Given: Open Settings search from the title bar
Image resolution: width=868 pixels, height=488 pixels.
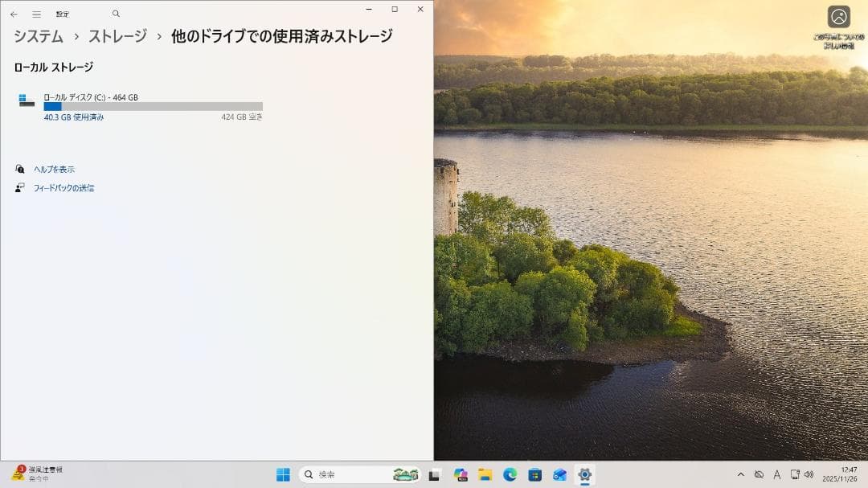Looking at the screenshot, I should click(115, 13).
